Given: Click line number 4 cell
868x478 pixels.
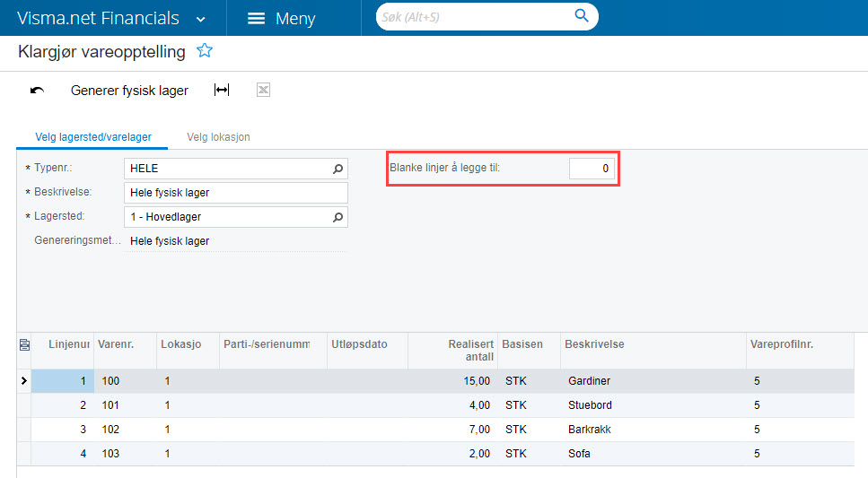Looking at the screenshot, I should tap(63, 454).
